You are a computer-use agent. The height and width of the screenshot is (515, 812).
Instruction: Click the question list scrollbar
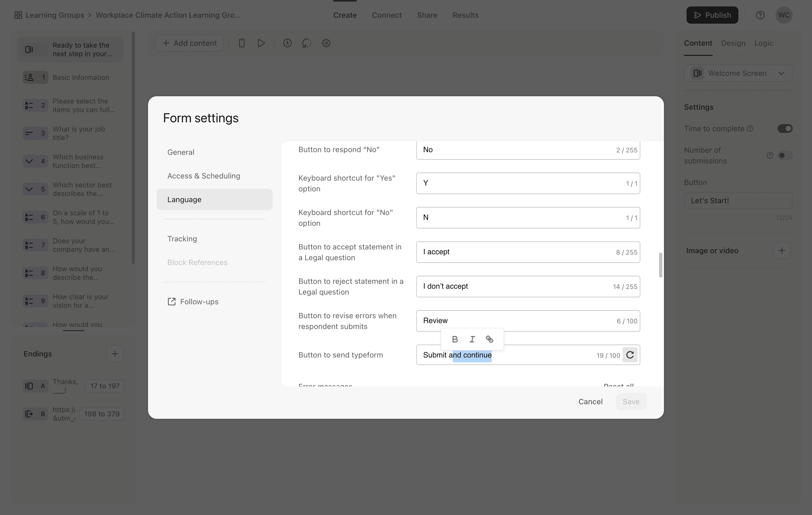[133, 148]
